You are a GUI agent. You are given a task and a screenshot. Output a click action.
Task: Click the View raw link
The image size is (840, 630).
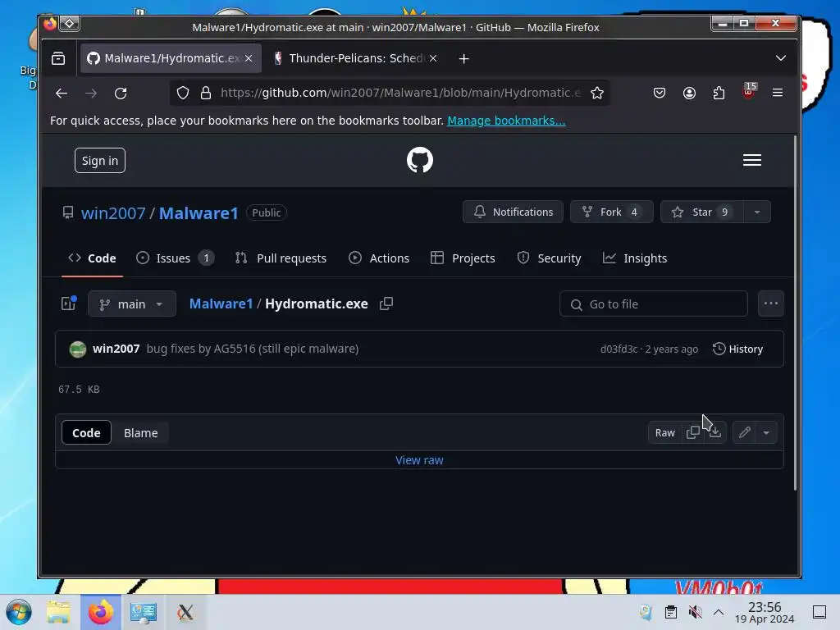coord(419,460)
